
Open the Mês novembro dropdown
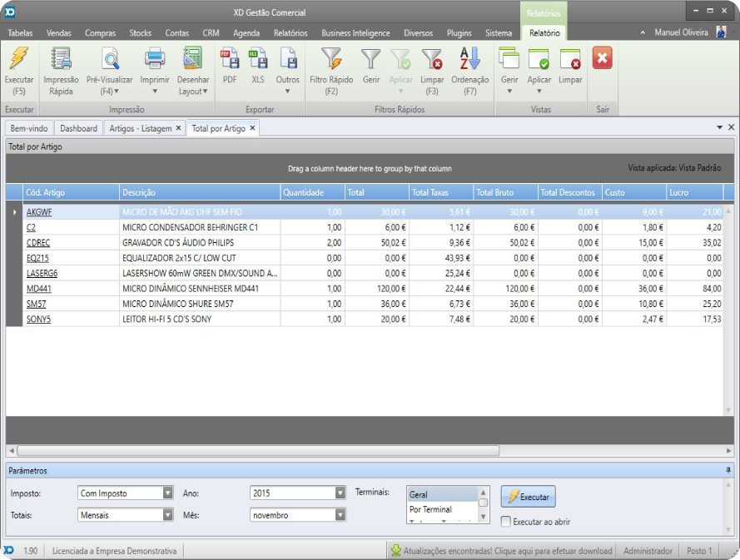point(340,515)
